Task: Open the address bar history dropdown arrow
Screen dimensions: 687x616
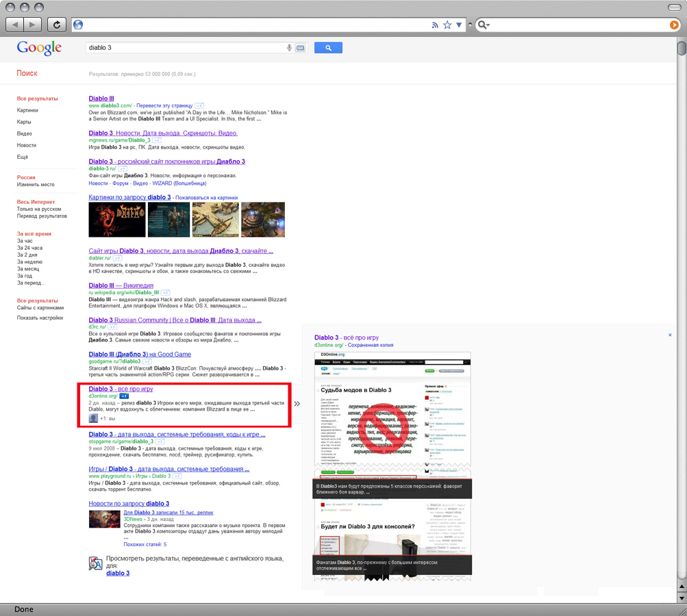Action: (459, 25)
